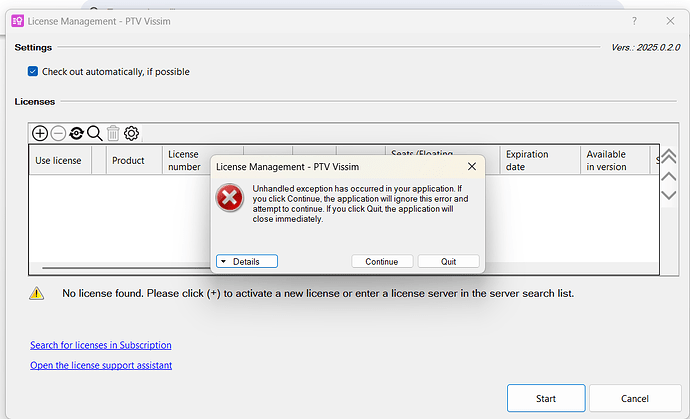Click the Use license column header
This screenshot has width=690, height=419.
[60, 160]
